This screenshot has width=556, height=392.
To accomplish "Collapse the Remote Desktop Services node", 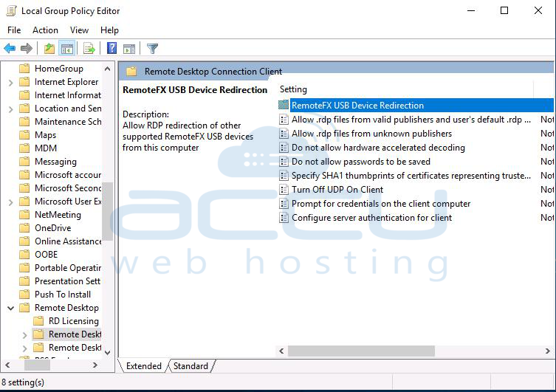I will (x=10, y=308).
